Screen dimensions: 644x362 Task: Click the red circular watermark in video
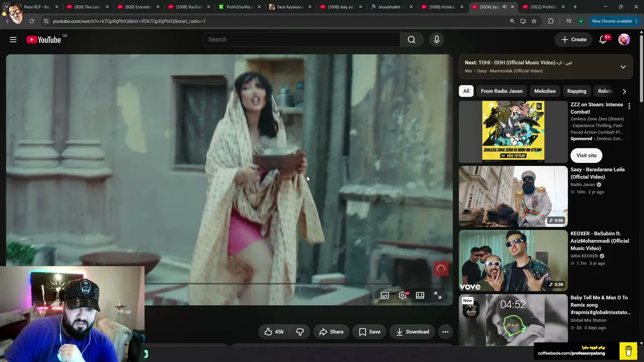pos(441,269)
